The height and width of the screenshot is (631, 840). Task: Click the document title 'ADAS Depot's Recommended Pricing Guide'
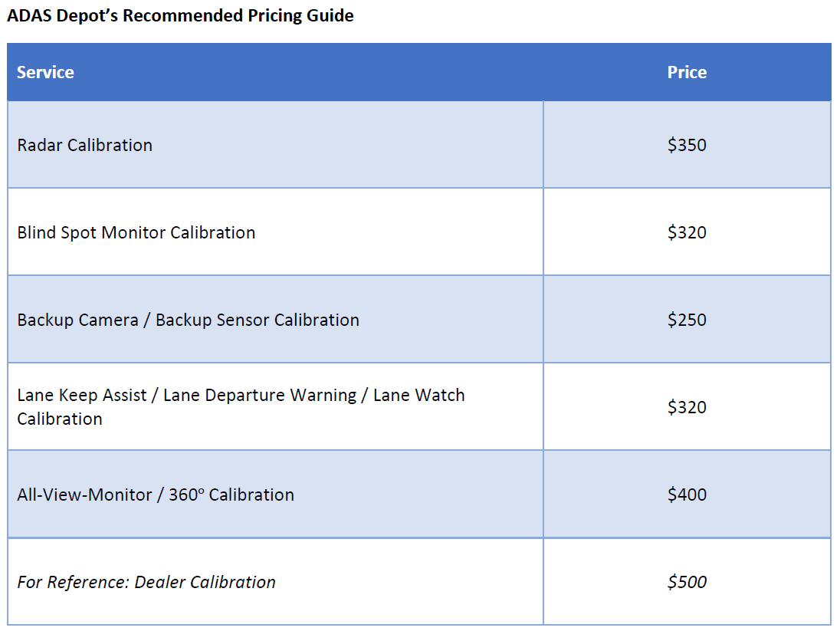(x=180, y=15)
